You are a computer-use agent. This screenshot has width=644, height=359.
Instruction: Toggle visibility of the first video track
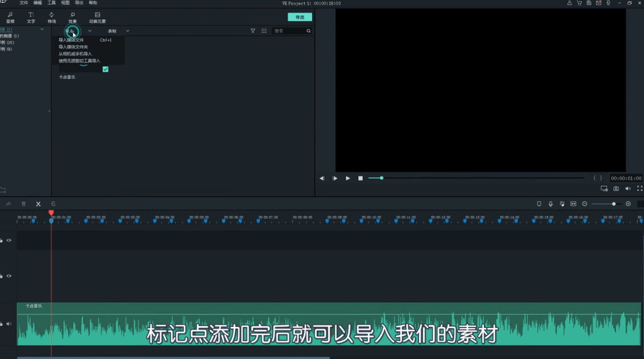click(x=9, y=240)
